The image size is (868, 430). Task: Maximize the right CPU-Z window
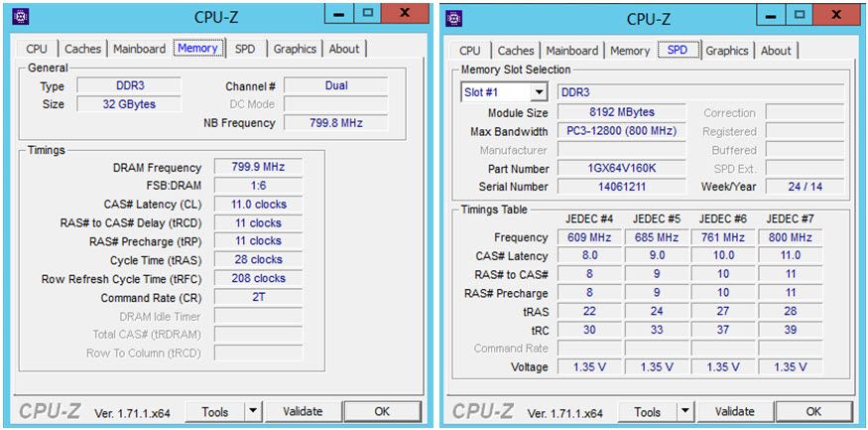coord(800,16)
